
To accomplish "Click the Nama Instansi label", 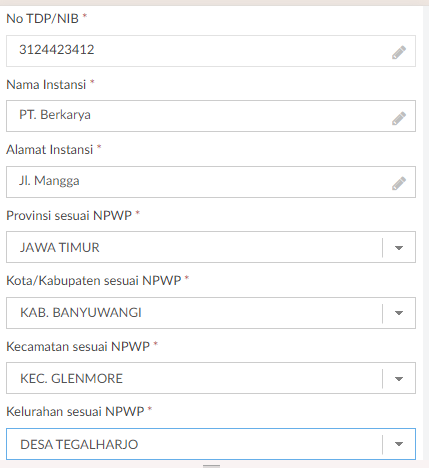I will pos(46,85).
